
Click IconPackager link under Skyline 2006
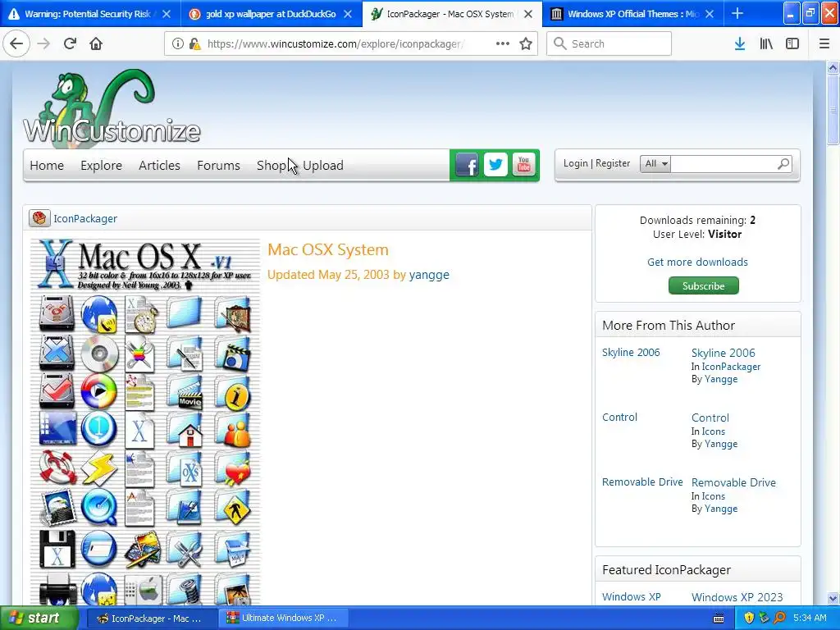pyautogui.click(x=731, y=367)
